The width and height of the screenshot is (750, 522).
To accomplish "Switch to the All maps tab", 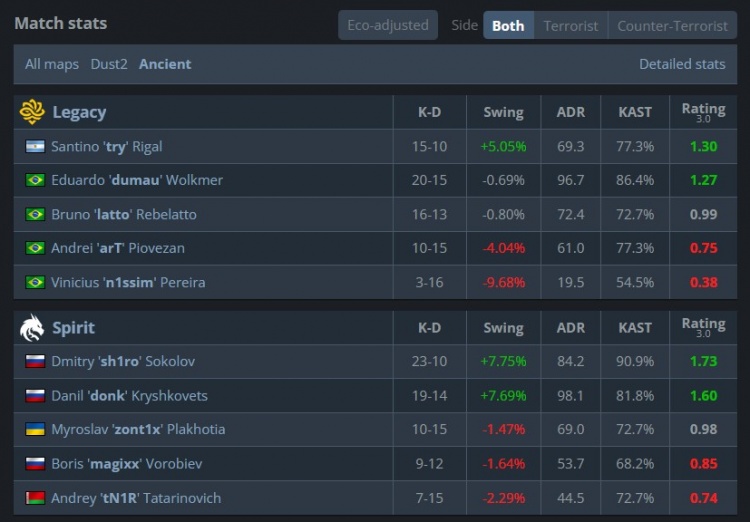I will coord(52,64).
